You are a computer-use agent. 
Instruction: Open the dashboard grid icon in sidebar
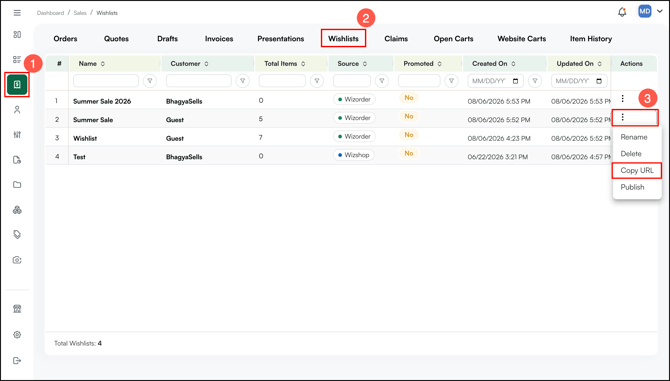click(x=17, y=35)
